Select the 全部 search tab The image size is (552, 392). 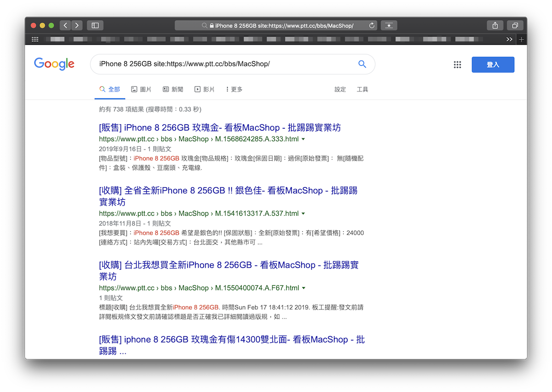(110, 89)
